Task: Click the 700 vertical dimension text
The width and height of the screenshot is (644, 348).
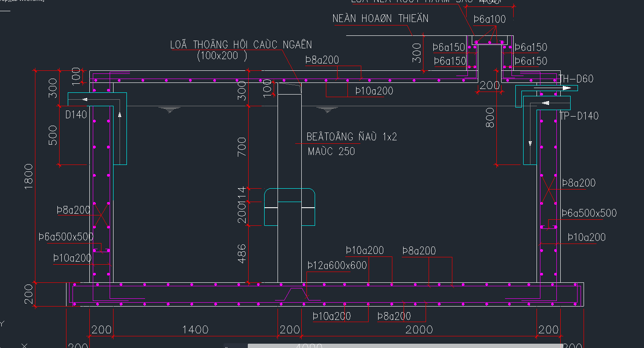Action: click(x=242, y=146)
